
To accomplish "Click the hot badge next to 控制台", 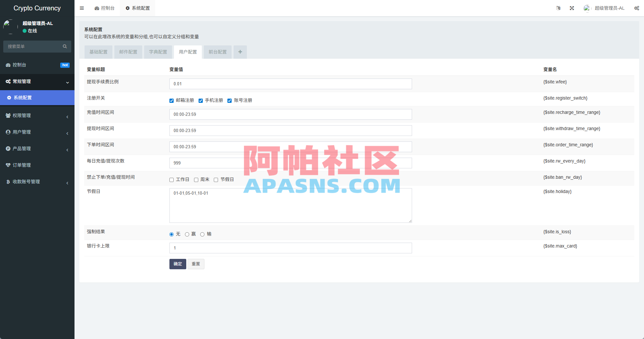I will (65, 65).
